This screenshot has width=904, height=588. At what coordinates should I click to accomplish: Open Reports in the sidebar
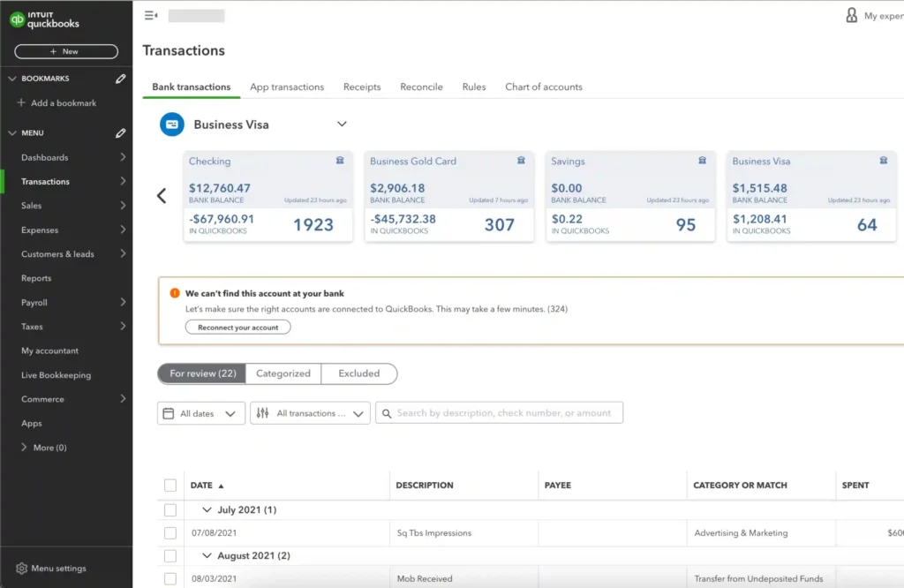(36, 278)
